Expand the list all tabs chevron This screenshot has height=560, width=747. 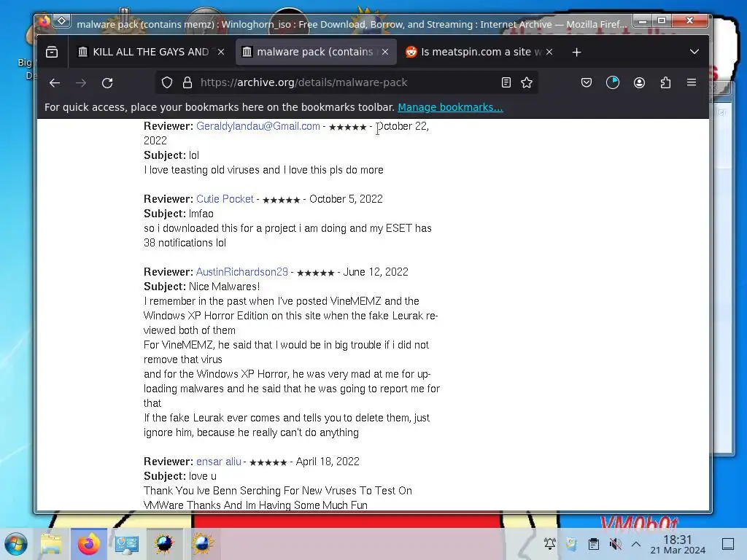pyautogui.click(x=694, y=52)
